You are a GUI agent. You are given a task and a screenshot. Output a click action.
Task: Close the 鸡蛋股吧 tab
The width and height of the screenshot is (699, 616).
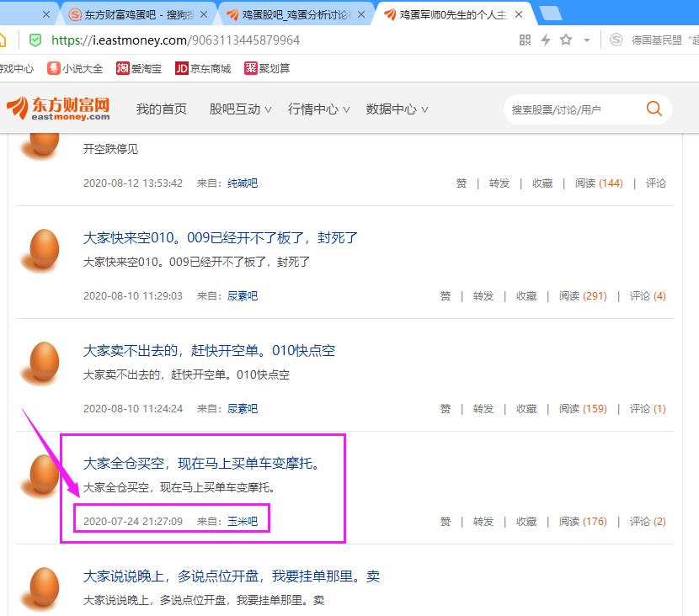point(361,14)
